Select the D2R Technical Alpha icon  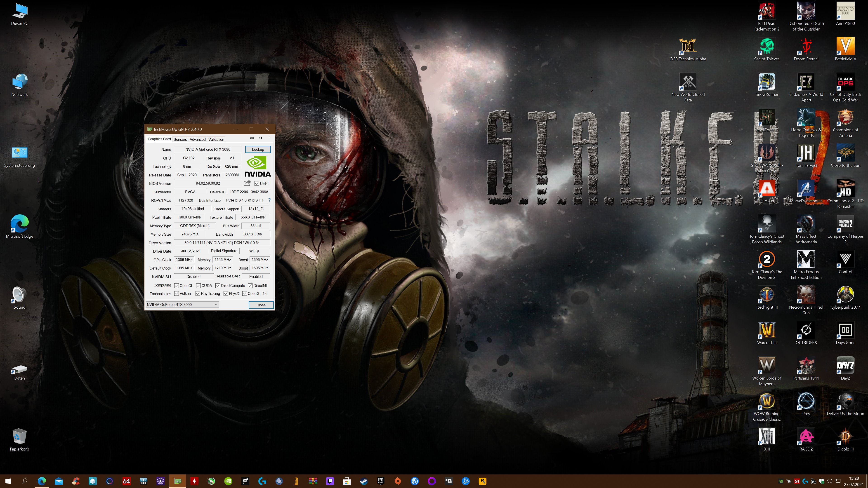pyautogui.click(x=688, y=49)
